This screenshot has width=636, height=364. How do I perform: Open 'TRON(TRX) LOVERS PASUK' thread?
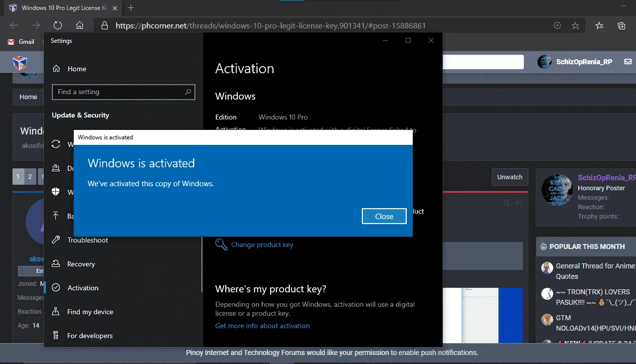pos(596,297)
